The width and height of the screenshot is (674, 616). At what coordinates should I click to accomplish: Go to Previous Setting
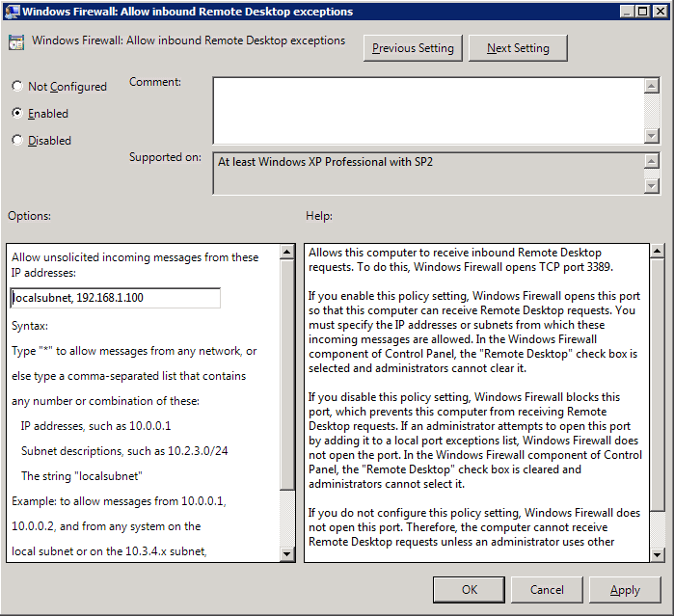tap(413, 48)
